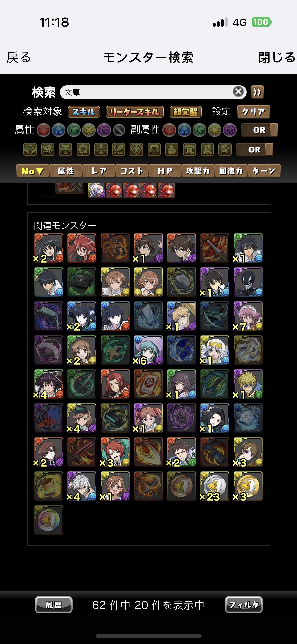297x644 pixels.
Task: Select the 覚 awakening type filter icon
Action: [x=189, y=150]
